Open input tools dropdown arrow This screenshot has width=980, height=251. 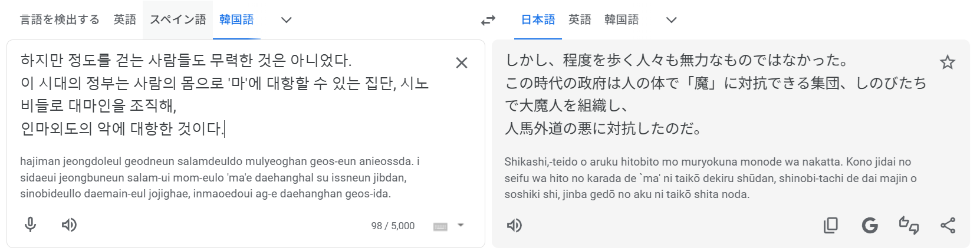pyautogui.click(x=461, y=225)
